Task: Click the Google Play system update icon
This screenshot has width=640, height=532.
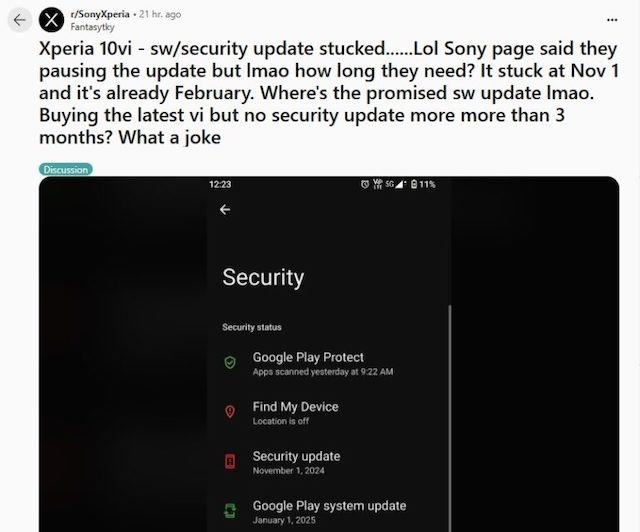Action: tap(230, 511)
